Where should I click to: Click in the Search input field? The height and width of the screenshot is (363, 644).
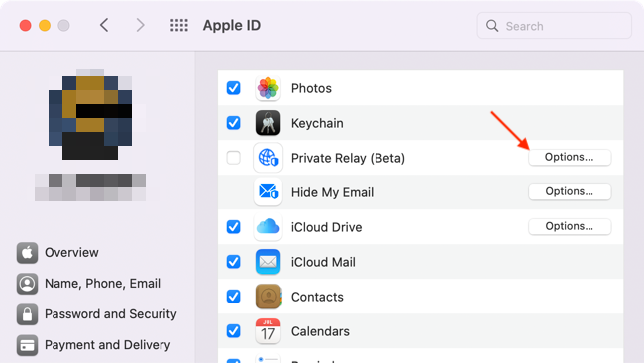click(x=554, y=26)
